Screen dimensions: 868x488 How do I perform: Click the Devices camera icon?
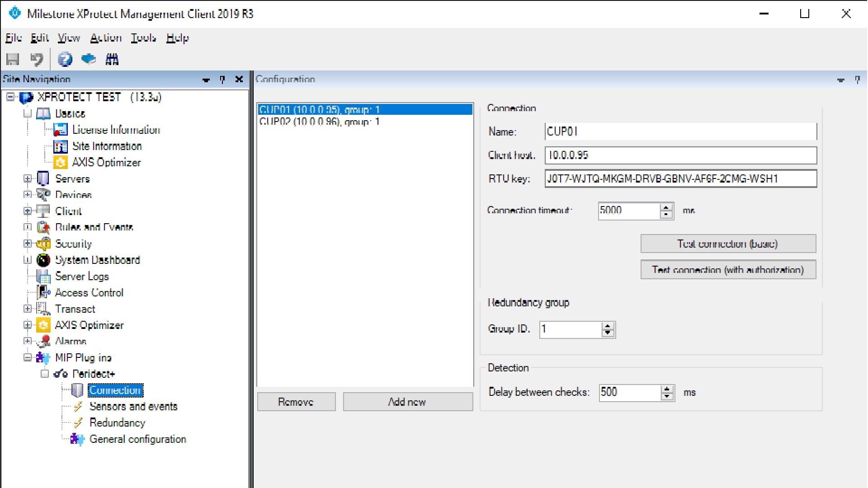click(43, 195)
